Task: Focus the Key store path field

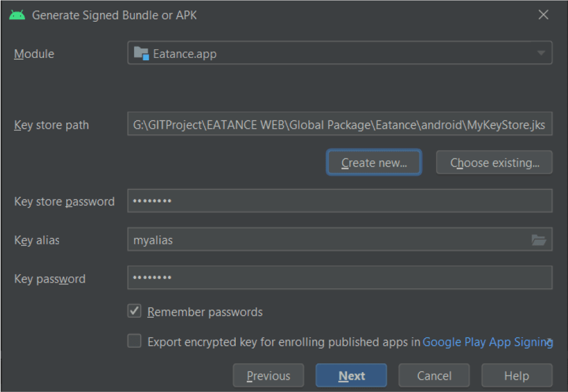Action: [x=339, y=125]
